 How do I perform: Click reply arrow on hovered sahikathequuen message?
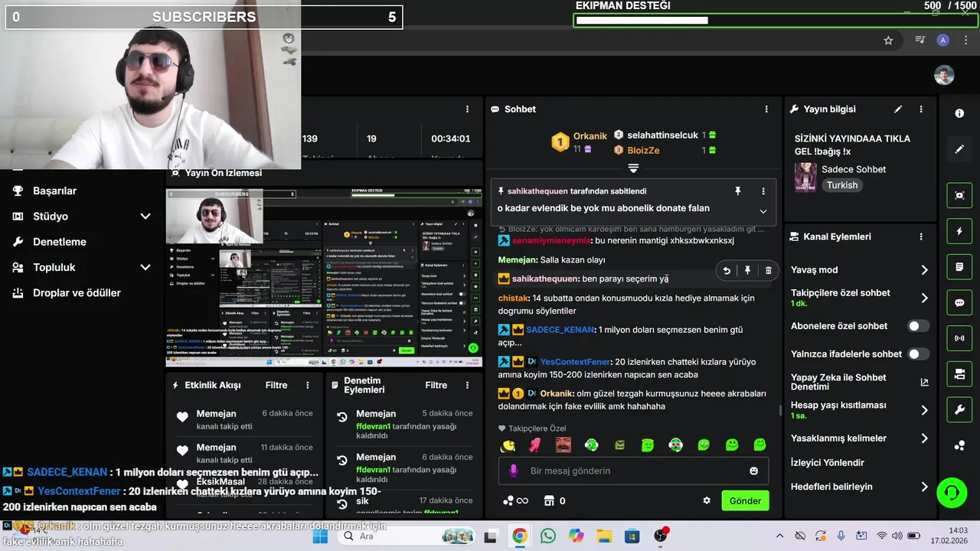click(727, 271)
